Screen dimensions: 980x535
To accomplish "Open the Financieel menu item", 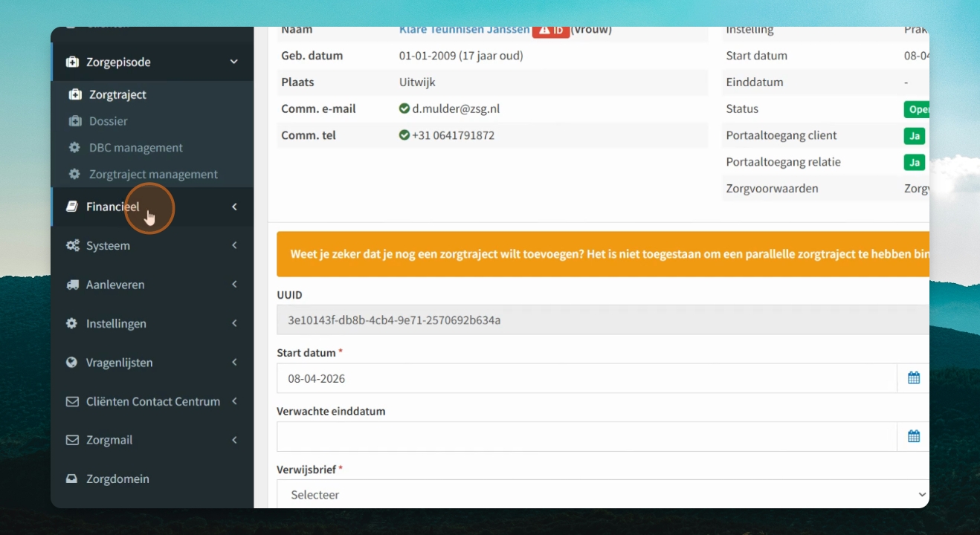I will [x=152, y=207].
